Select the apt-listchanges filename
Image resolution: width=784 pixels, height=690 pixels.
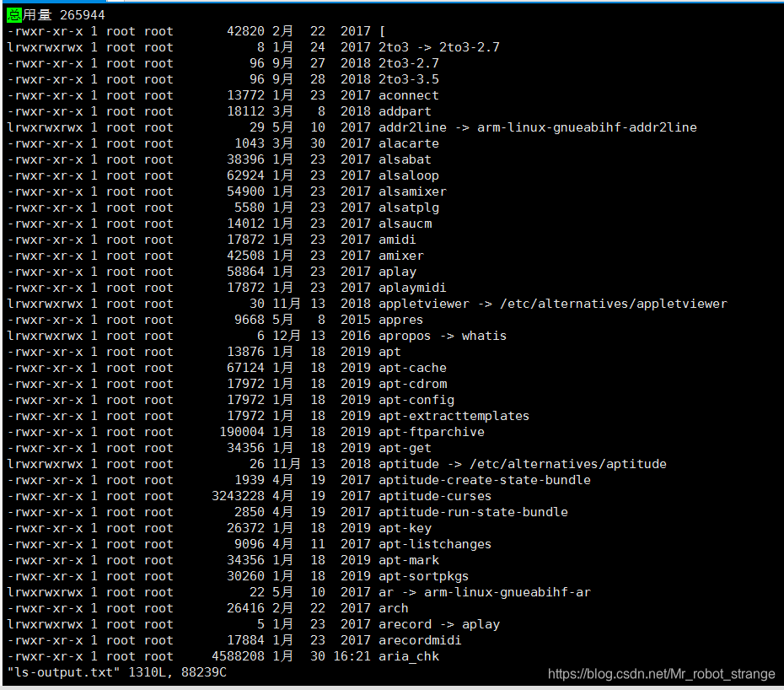[435, 544]
